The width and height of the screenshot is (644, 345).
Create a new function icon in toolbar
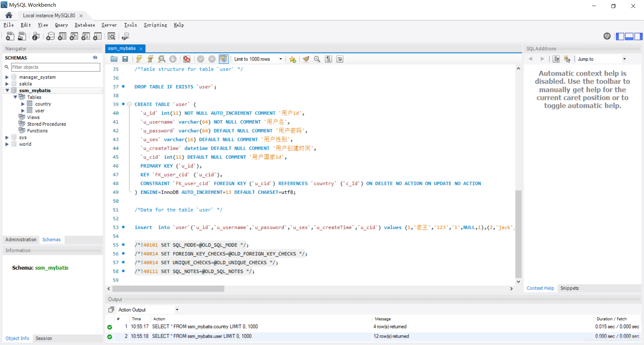[97, 36]
